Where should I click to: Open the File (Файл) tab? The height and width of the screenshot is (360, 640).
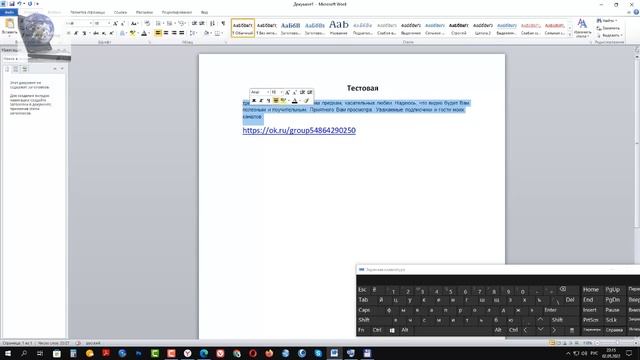[x=9, y=12]
